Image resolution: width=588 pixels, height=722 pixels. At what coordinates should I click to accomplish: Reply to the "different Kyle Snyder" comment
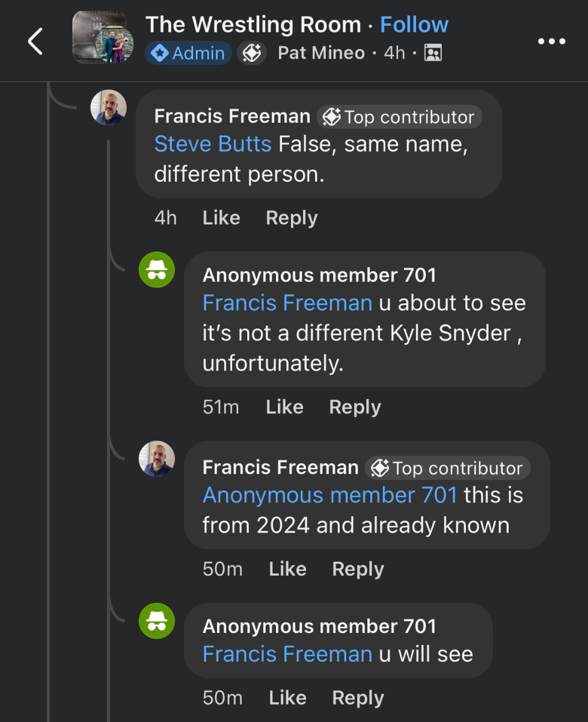[x=355, y=407]
